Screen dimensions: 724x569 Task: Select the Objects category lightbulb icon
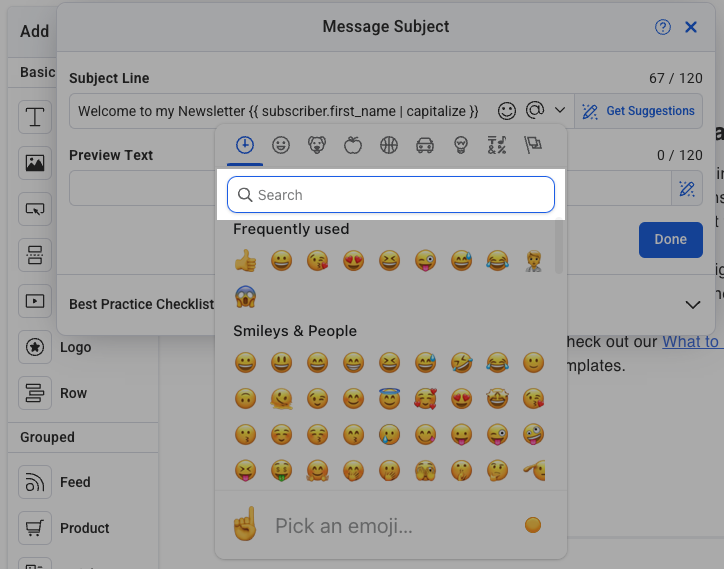point(461,146)
